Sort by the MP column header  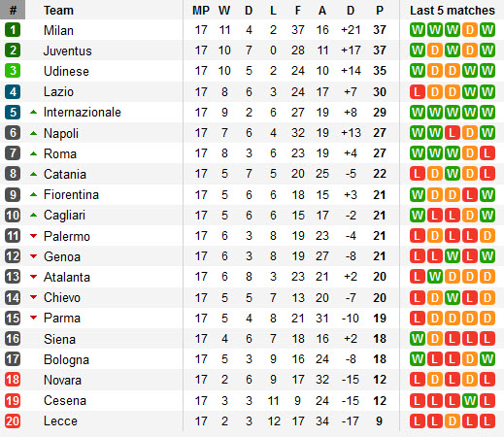[x=201, y=11]
